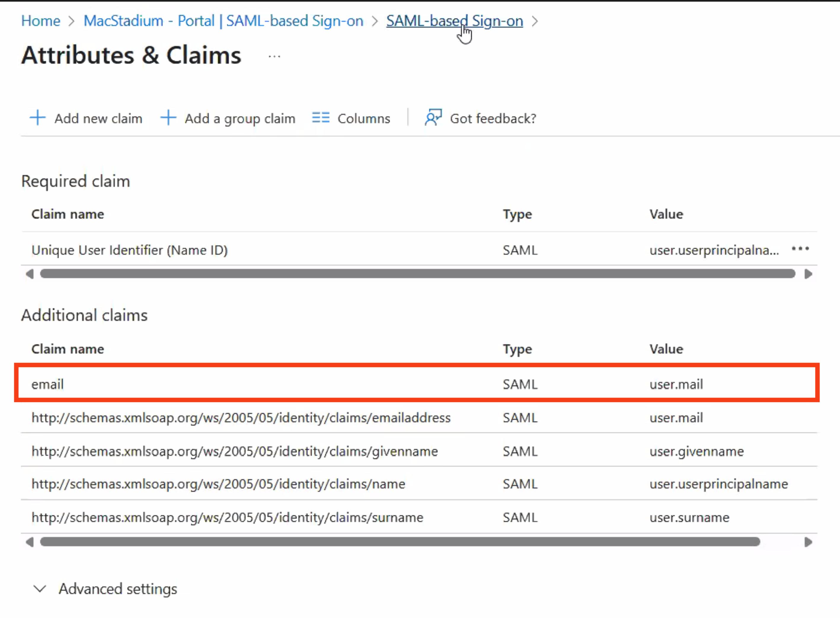The height and width of the screenshot is (618, 840).
Task: Open the givenname claim row
Action: (235, 451)
